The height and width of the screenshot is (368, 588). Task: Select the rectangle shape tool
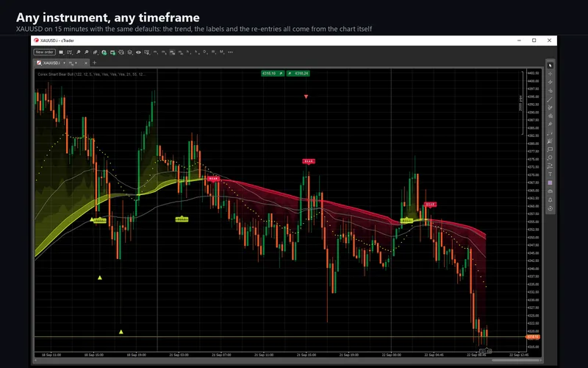550,149
